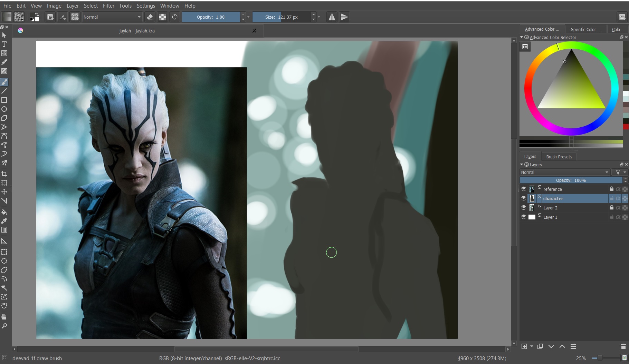Viewport: 629px width, 364px height.
Task: Toggle alpha lock on the character layer
Action: click(618, 198)
